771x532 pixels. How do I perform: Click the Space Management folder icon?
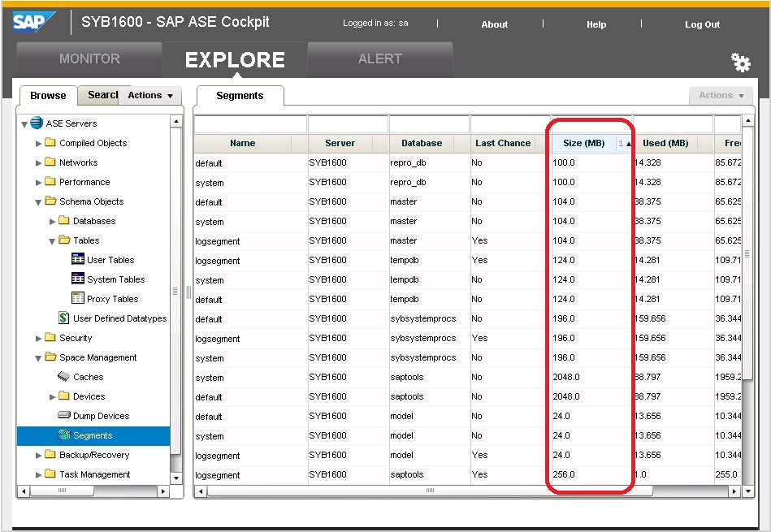click(50, 357)
